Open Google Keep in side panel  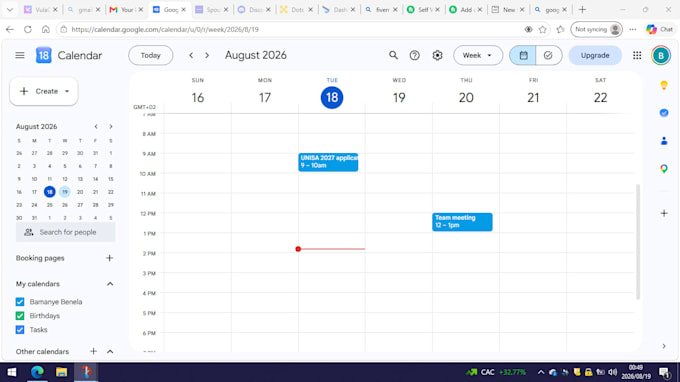click(x=664, y=85)
